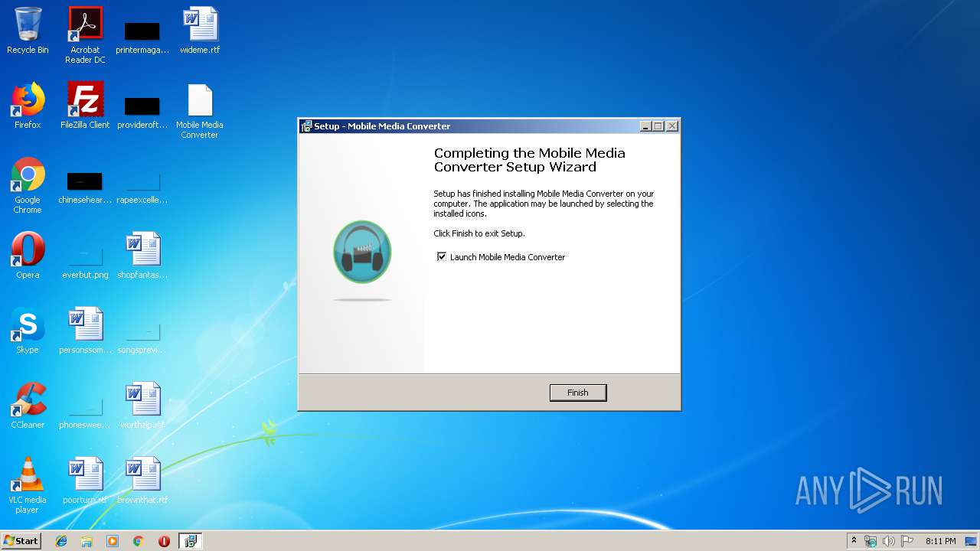Select Opera desktop shortcut
The width and height of the screenshot is (980, 551).
pyautogui.click(x=28, y=256)
